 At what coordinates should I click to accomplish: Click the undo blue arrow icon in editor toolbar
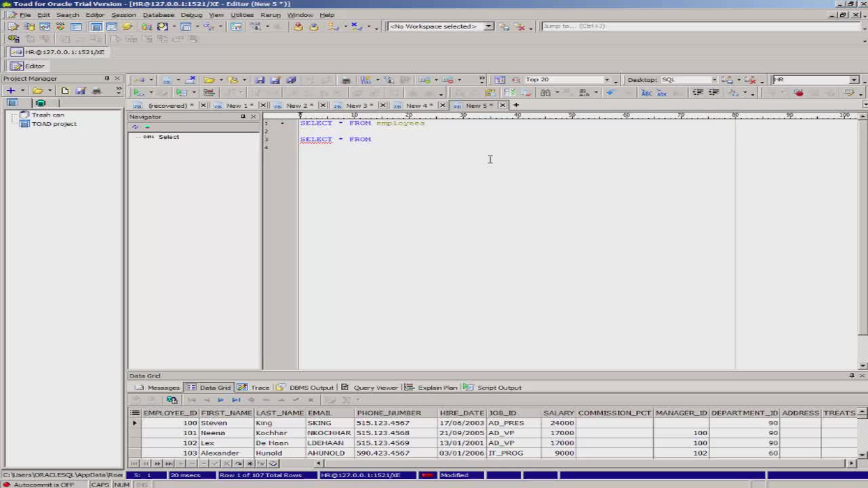click(610, 92)
